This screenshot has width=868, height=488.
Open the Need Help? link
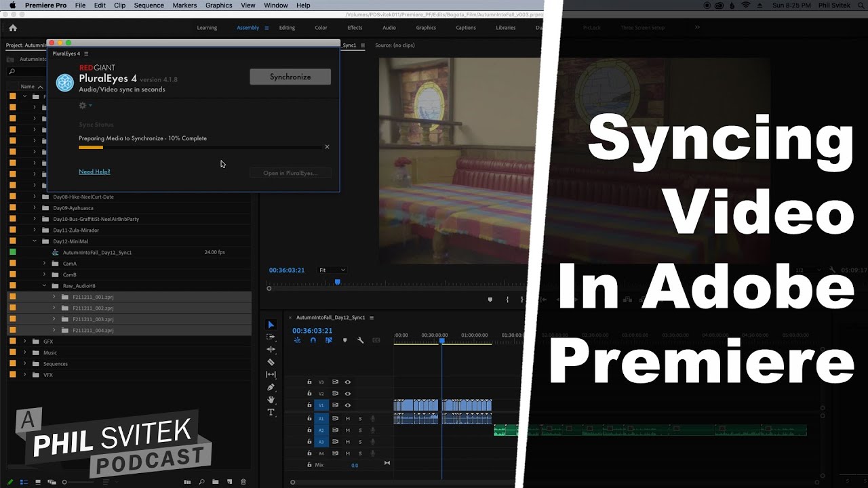coord(94,171)
